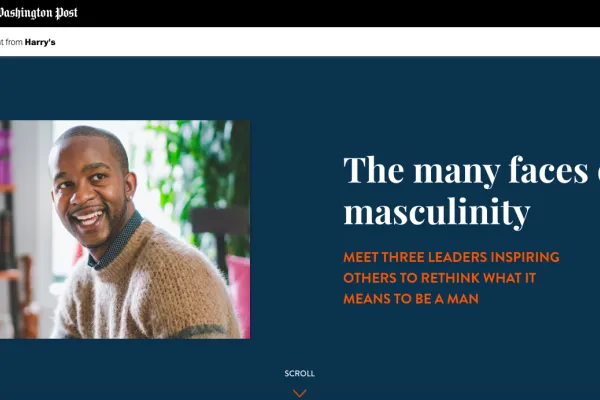Click the word 'masculinity' in headline

click(x=437, y=212)
